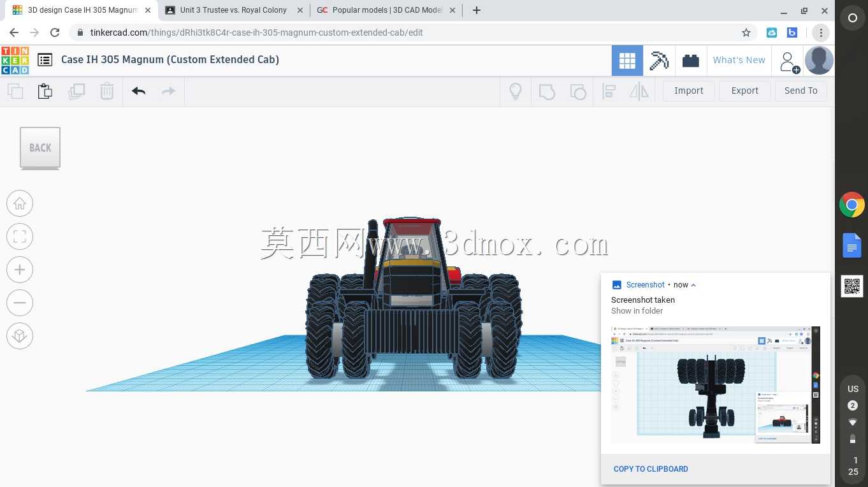
Task: Click the tinkercad.com address bar
Action: pyautogui.click(x=414, y=33)
